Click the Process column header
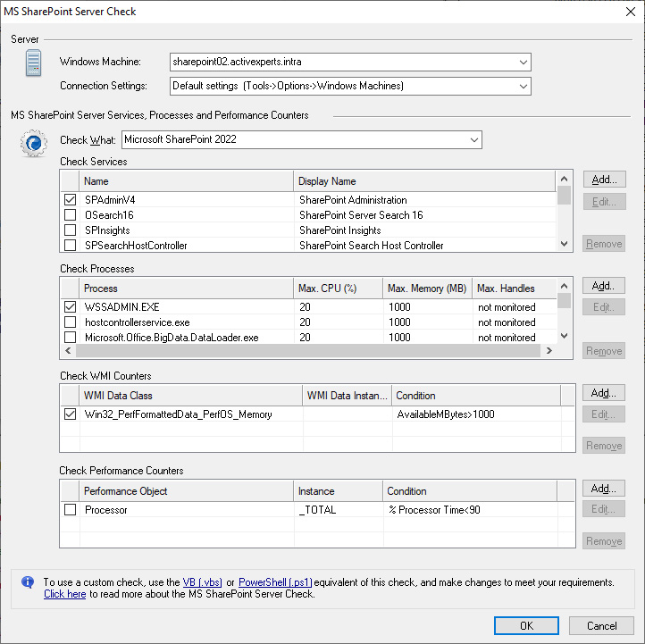 point(186,289)
